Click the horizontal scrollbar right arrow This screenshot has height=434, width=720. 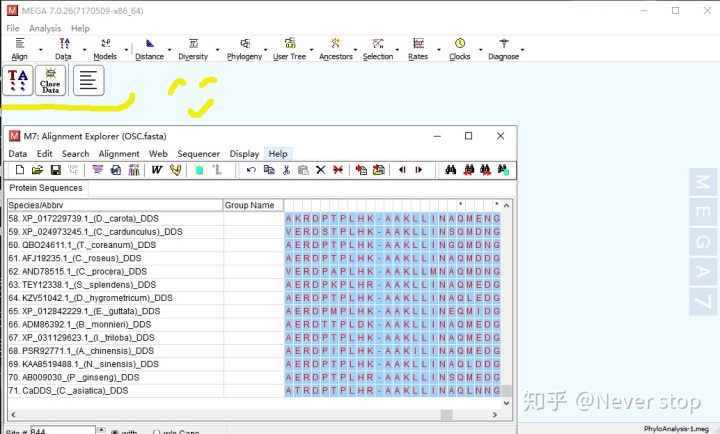pyautogui.click(x=495, y=415)
